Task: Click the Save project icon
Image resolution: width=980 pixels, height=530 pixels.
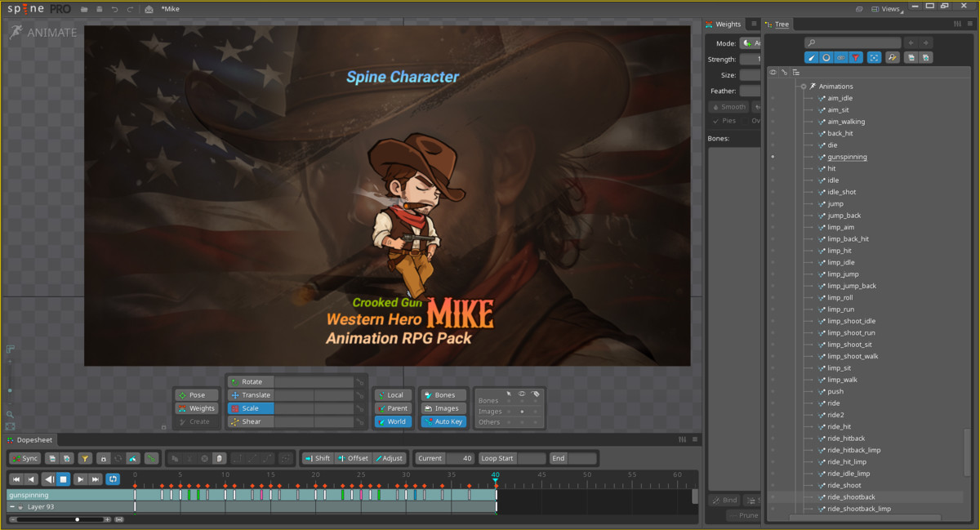Action: pos(100,8)
